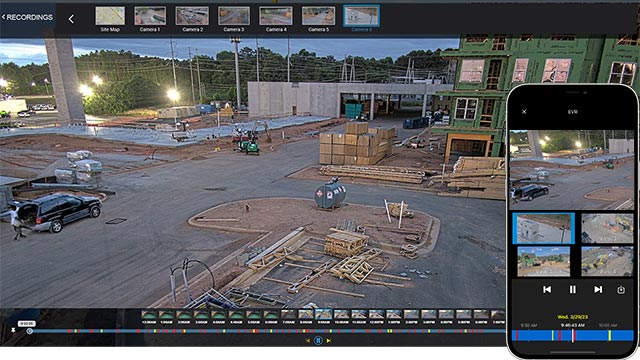Open the Site Map view

110,16
